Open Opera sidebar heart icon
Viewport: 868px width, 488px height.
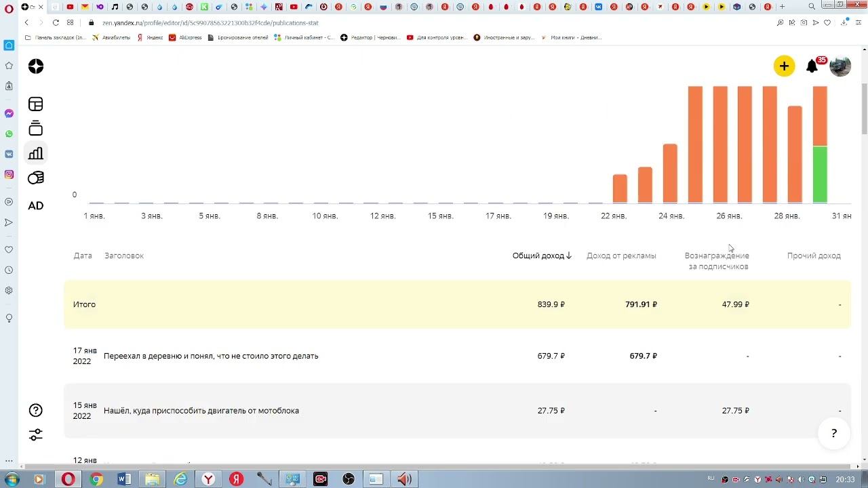tap(9, 249)
